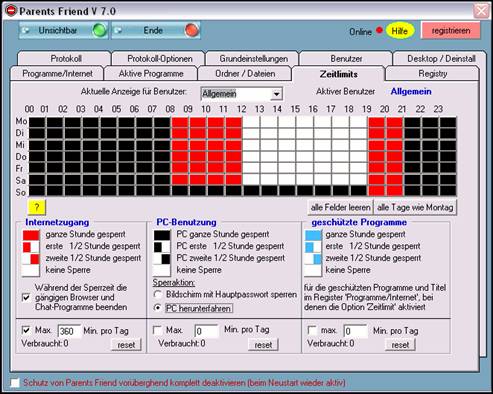Pick blue geschützte Programme 'ganze Stunde' swatch

pyautogui.click(x=313, y=235)
